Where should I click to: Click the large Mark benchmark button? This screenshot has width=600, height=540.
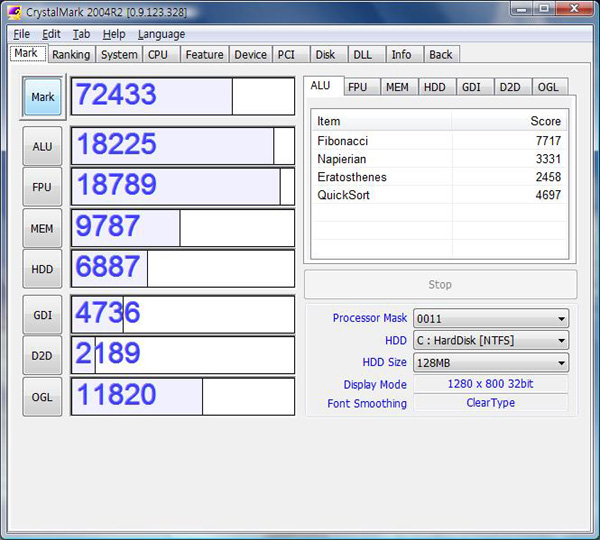(42, 97)
